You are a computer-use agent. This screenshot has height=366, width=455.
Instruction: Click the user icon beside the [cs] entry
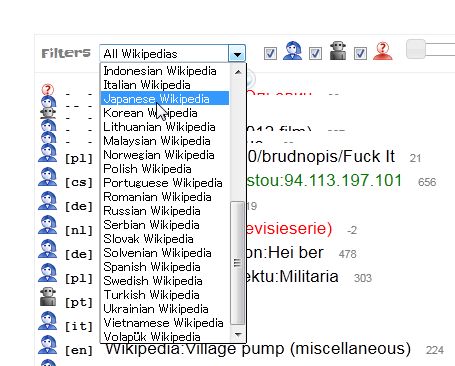coord(48,177)
